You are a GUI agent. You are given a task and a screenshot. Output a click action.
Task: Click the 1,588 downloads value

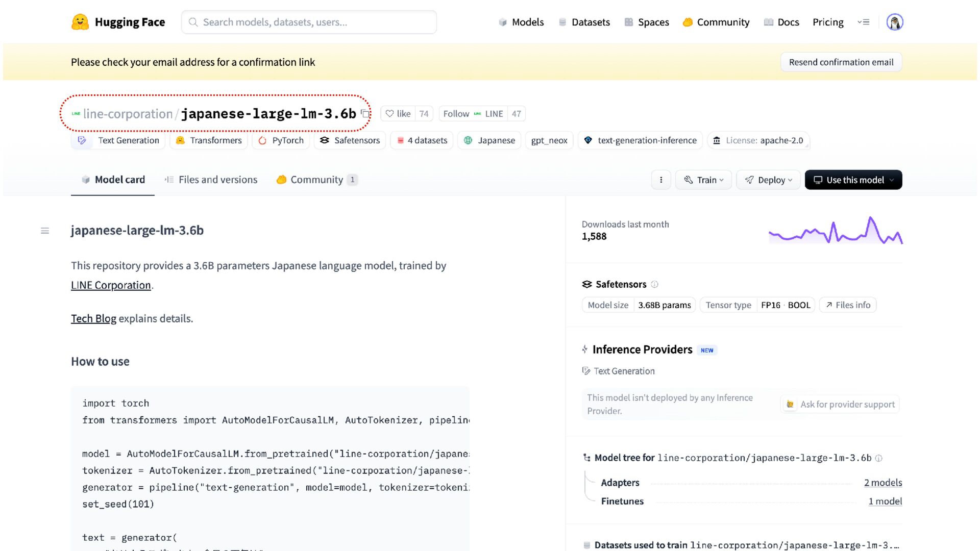click(x=594, y=236)
